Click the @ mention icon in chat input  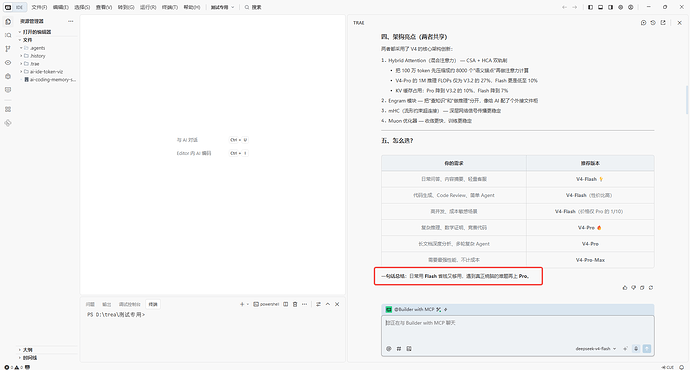click(389, 348)
